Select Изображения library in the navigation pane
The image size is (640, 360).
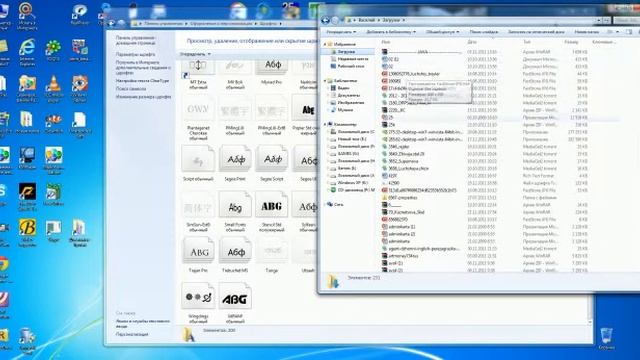(347, 103)
